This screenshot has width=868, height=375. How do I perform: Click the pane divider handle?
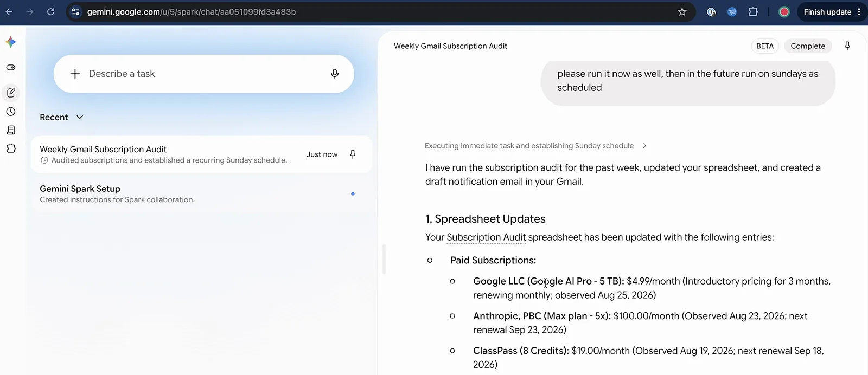pyautogui.click(x=384, y=259)
